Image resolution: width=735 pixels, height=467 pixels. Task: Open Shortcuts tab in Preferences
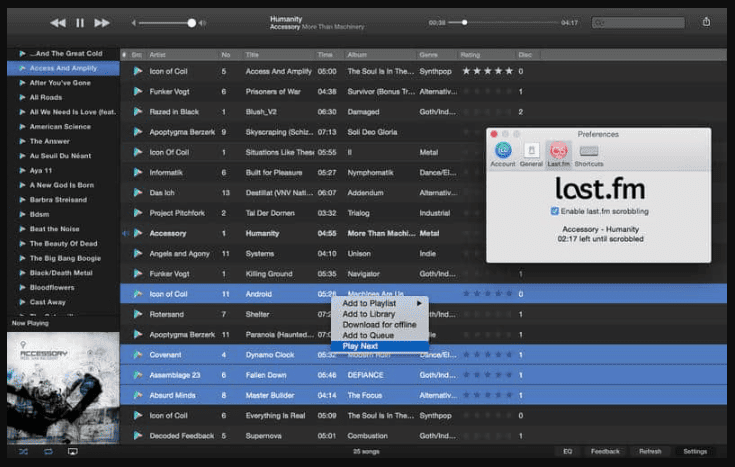(589, 154)
